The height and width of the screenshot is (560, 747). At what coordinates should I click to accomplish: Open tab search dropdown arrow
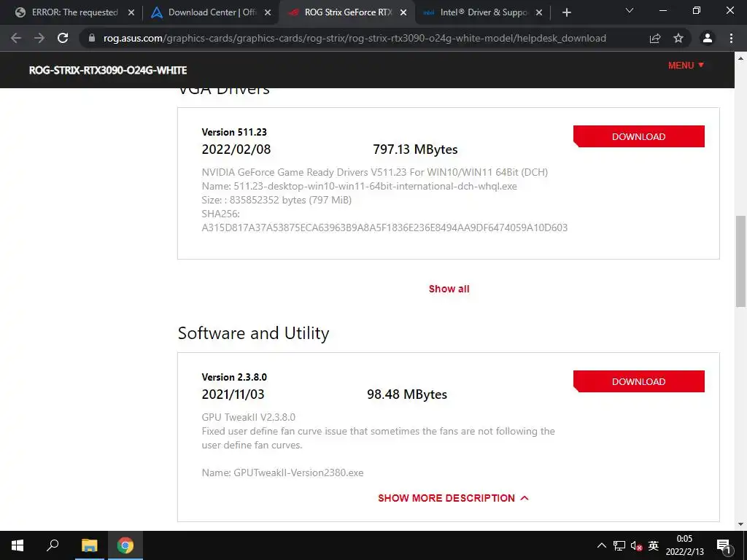click(x=630, y=10)
